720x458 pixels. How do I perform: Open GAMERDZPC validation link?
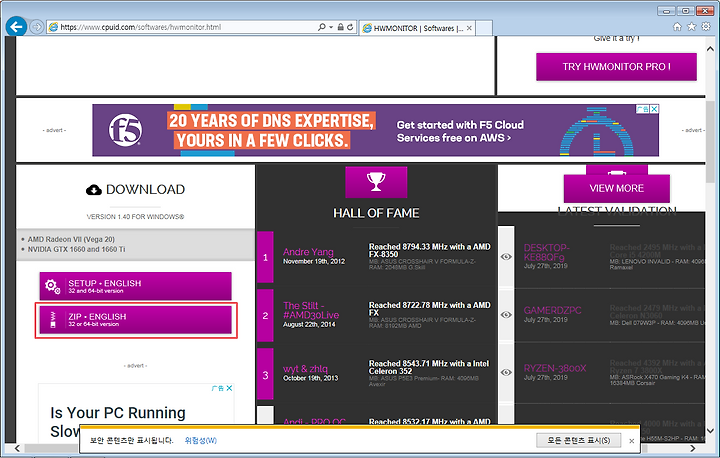point(552,310)
